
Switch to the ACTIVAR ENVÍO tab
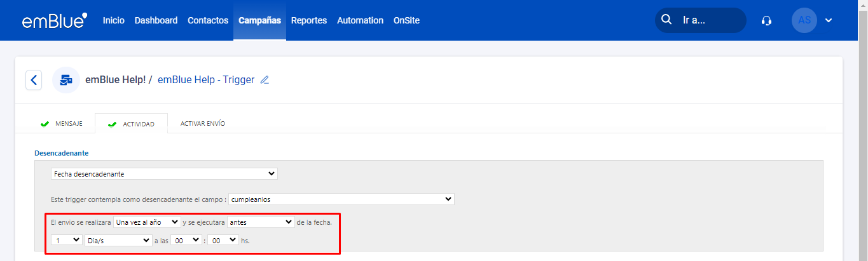[x=203, y=123]
